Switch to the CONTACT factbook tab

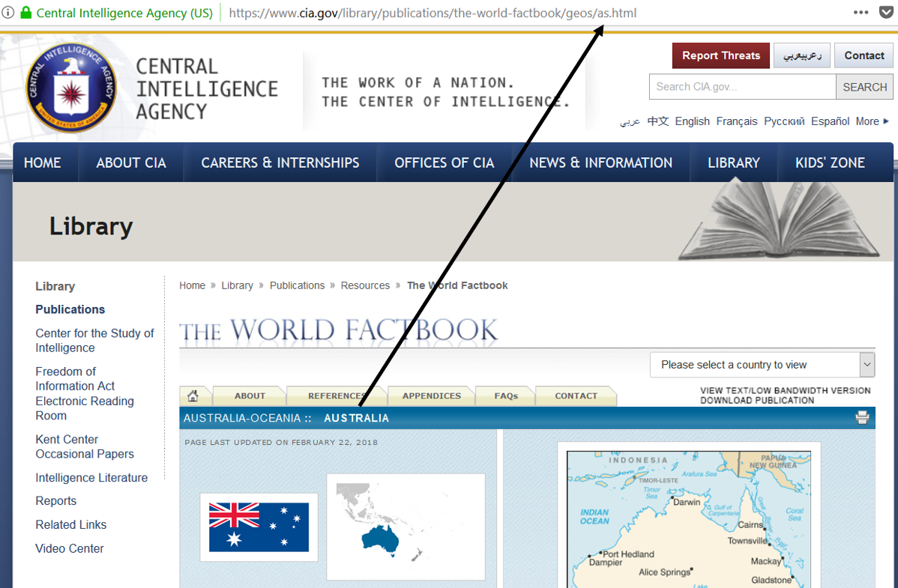click(x=576, y=395)
